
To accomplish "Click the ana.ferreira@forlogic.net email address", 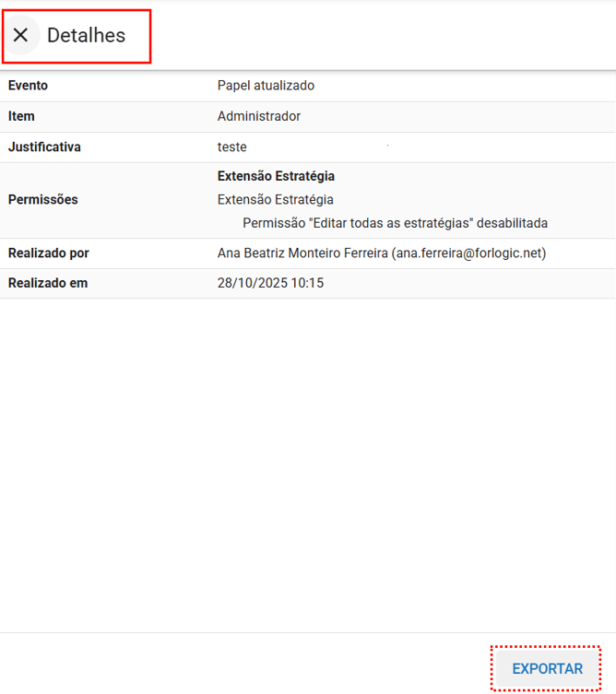I will (x=468, y=253).
